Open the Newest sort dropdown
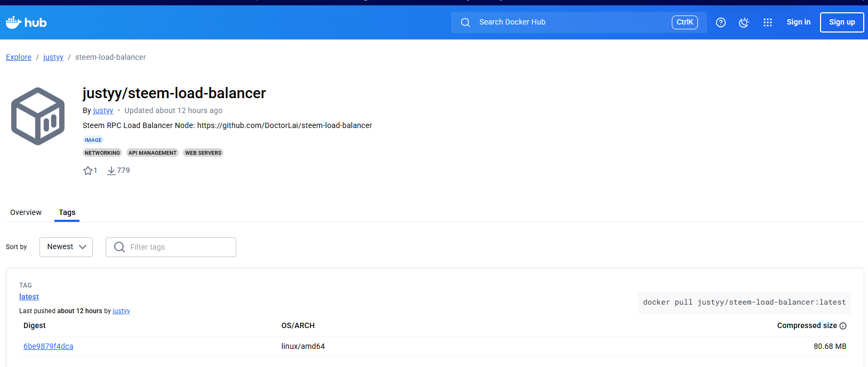The image size is (868, 367). [66, 247]
